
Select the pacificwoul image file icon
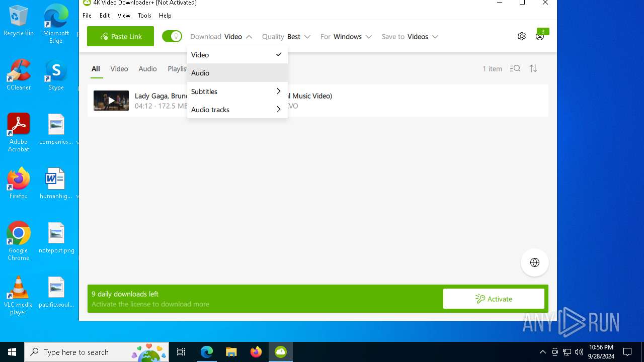pyautogui.click(x=56, y=292)
